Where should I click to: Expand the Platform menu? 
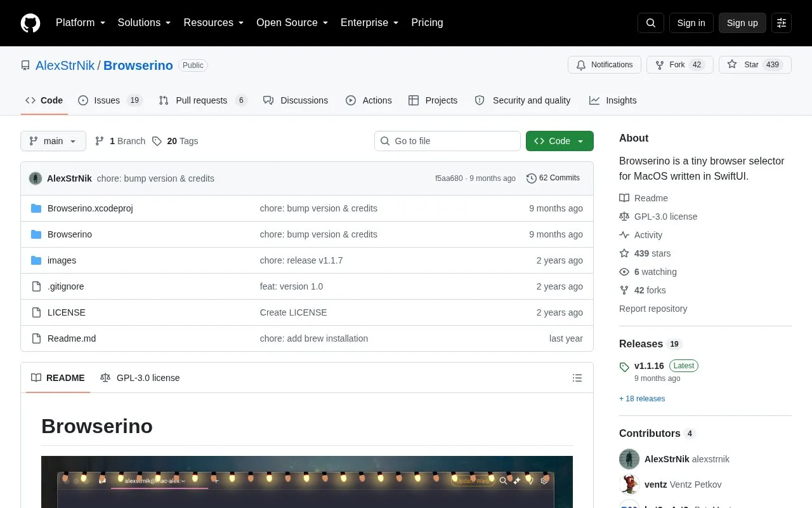point(81,23)
